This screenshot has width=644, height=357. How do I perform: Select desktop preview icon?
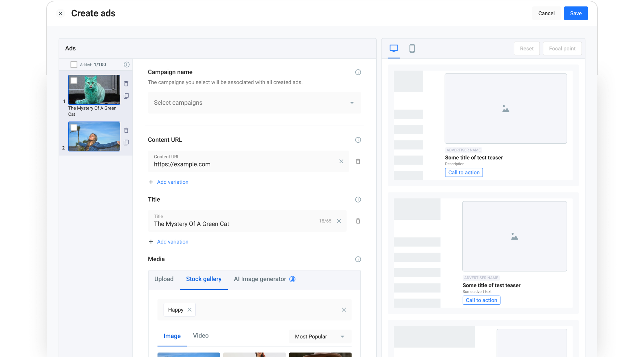393,48
